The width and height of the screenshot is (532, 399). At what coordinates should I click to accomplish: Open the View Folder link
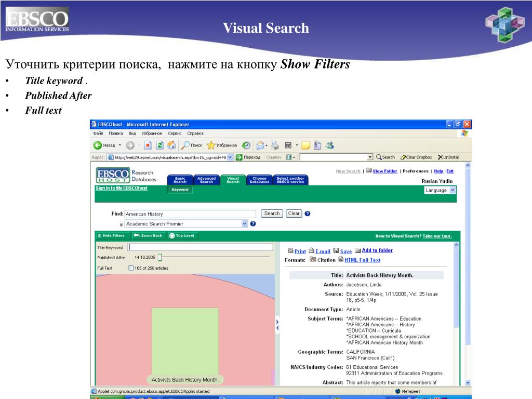click(x=385, y=171)
